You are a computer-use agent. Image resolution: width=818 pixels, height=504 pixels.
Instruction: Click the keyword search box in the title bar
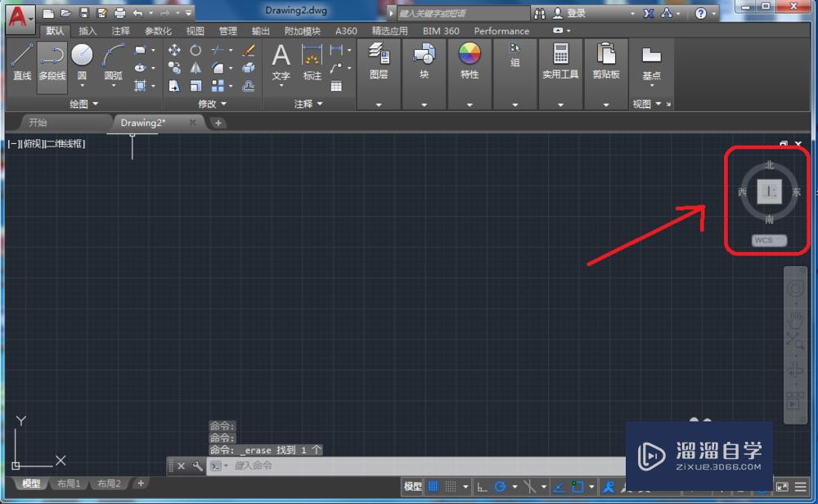point(463,13)
